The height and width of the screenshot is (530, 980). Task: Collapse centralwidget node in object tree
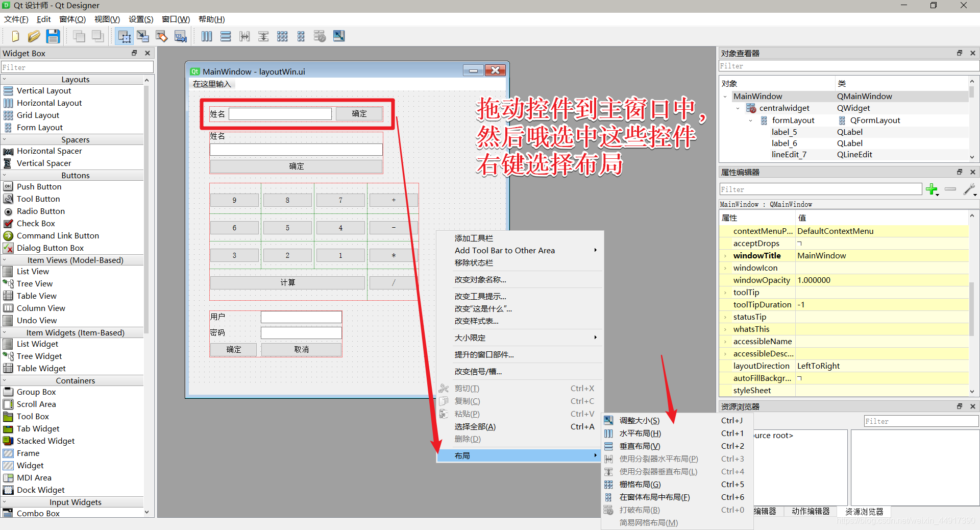coord(738,108)
